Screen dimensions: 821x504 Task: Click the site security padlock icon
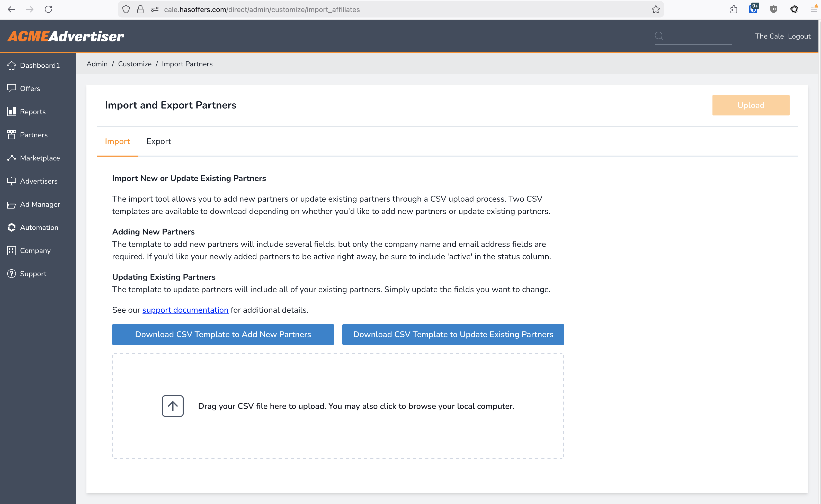[140, 9]
